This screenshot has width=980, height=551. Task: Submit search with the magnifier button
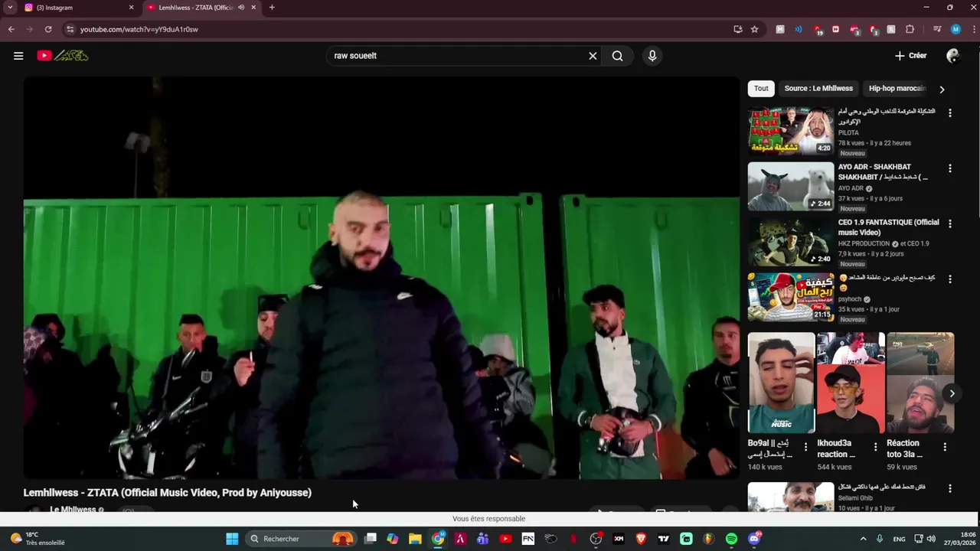point(617,56)
